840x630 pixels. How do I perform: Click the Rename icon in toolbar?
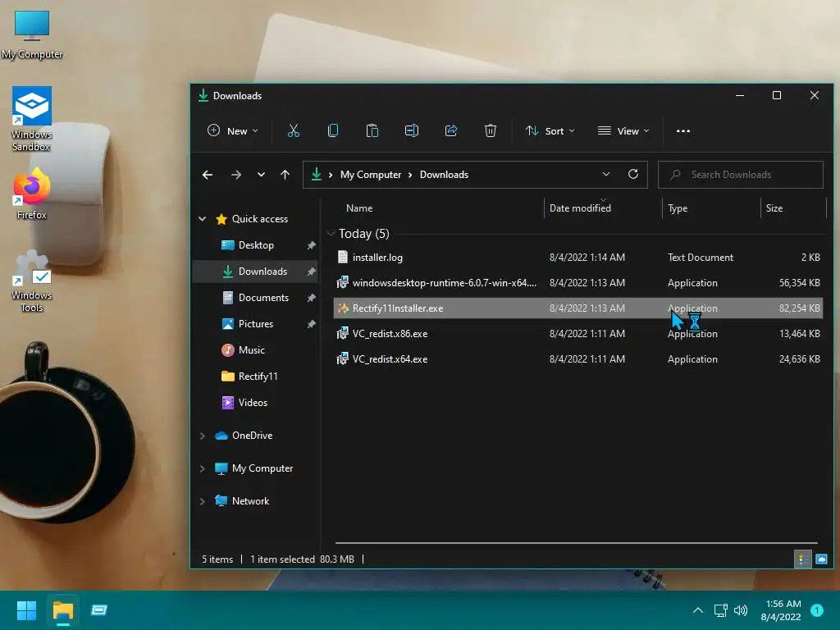point(412,130)
